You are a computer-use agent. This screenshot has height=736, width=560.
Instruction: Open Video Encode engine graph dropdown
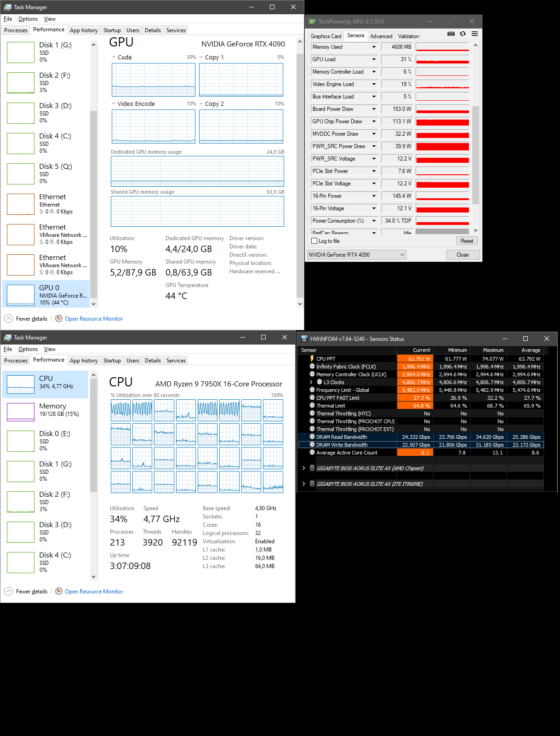tap(114, 104)
